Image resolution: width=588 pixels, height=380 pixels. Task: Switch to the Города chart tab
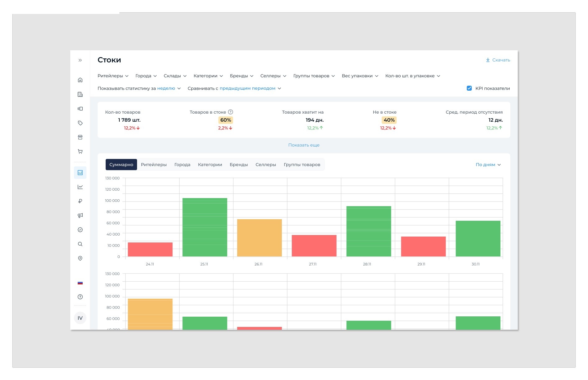(x=182, y=165)
